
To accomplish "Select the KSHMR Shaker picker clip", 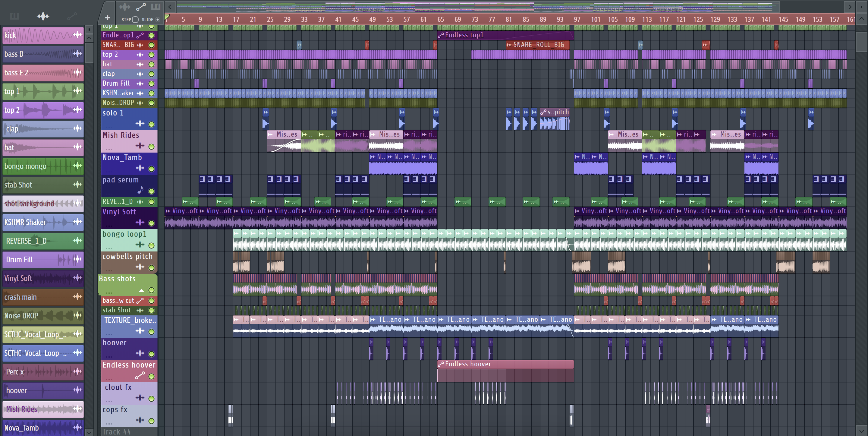I will pos(43,222).
